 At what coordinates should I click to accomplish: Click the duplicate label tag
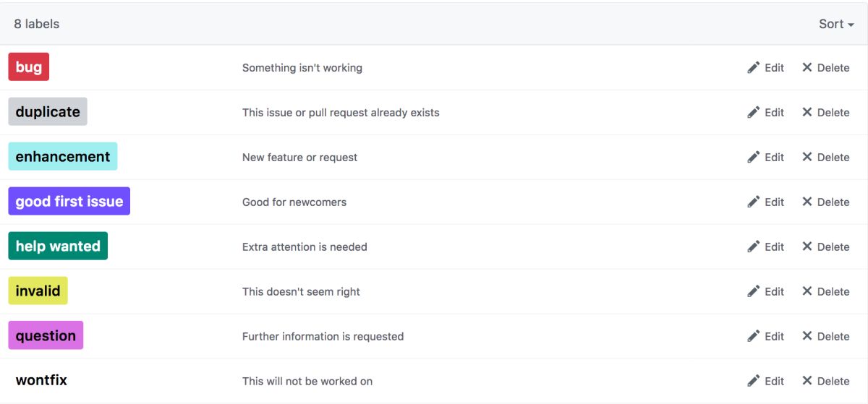48,112
